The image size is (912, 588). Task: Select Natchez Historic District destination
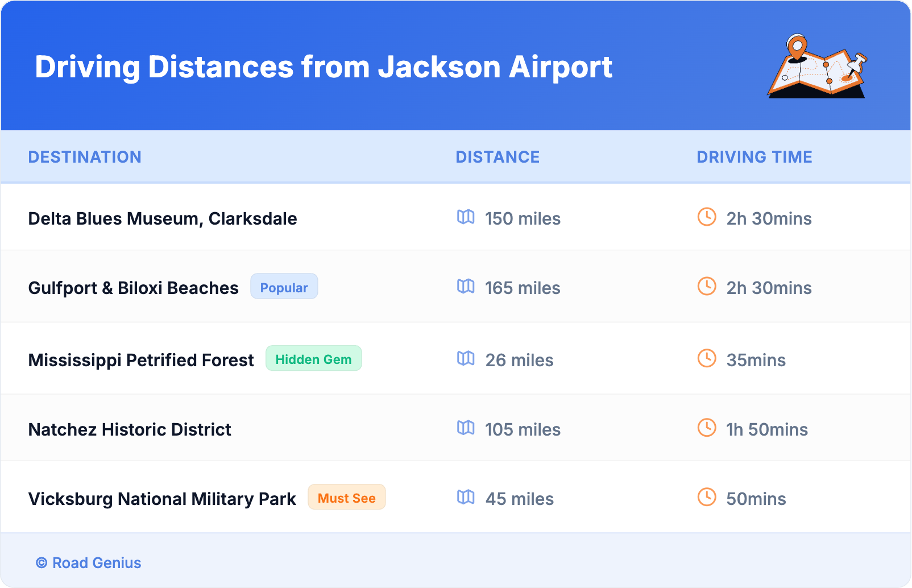point(130,429)
